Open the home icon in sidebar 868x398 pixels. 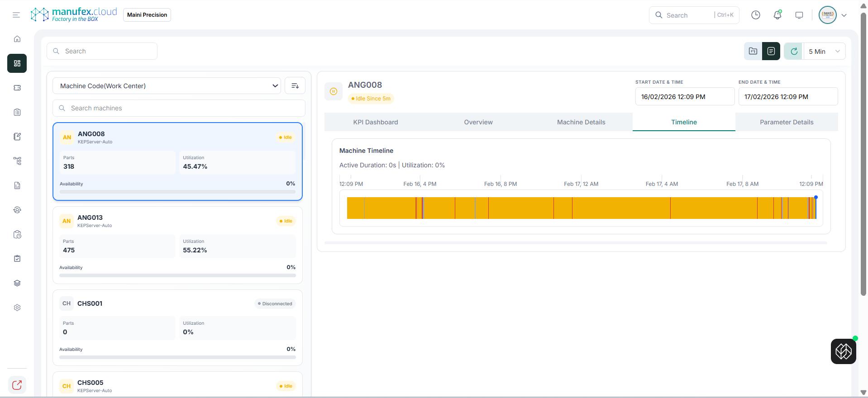click(x=17, y=39)
